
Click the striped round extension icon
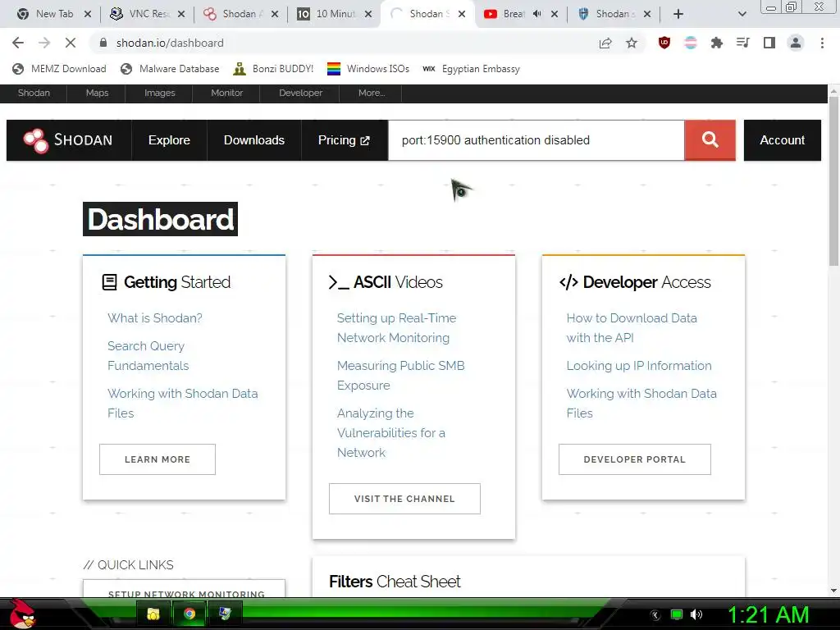pyautogui.click(x=691, y=43)
